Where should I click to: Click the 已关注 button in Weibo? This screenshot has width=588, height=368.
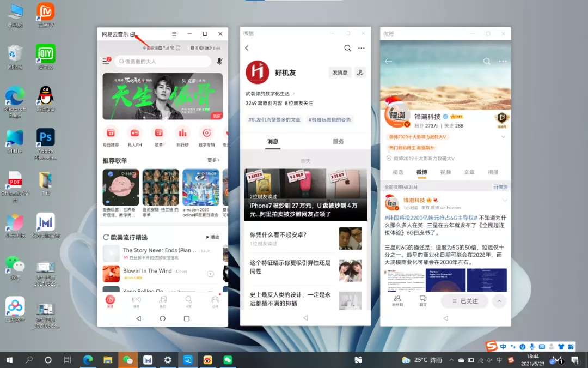click(x=464, y=301)
